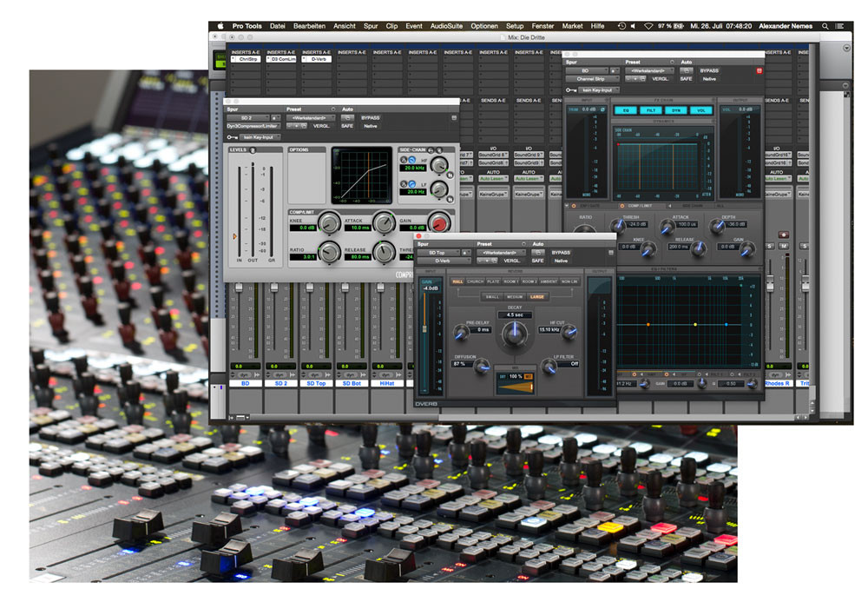Open the Fenster menu
Viewport: 868px width, 602px height.
click(x=542, y=26)
